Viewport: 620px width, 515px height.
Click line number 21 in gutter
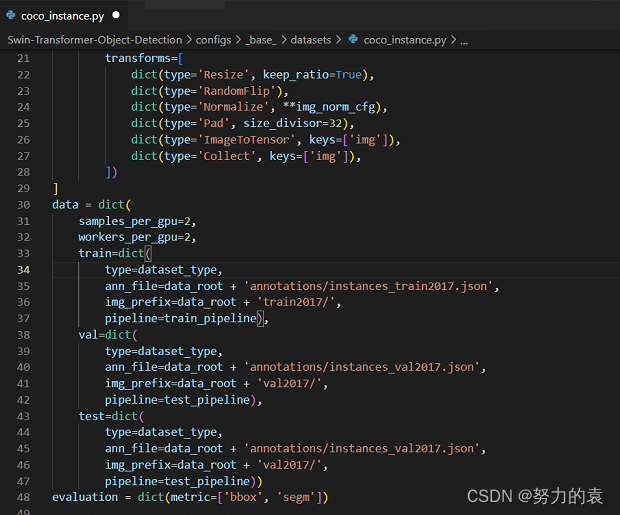pyautogui.click(x=23, y=59)
